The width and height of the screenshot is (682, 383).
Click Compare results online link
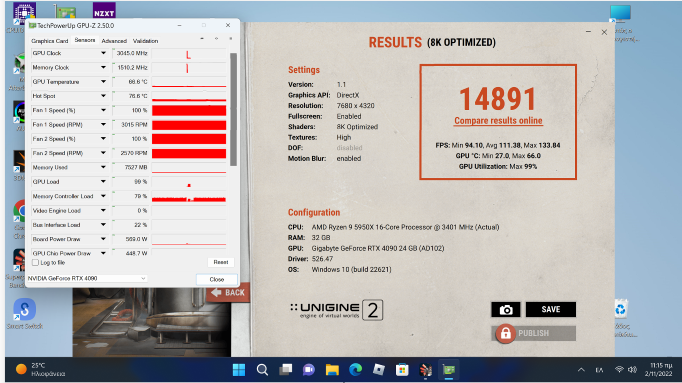[498, 121]
